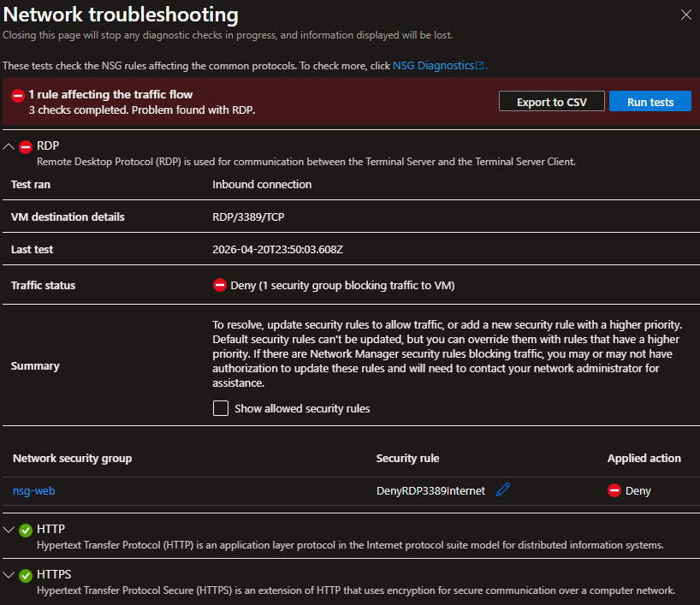Click Export to CSV button
The width and height of the screenshot is (700, 605).
click(552, 101)
